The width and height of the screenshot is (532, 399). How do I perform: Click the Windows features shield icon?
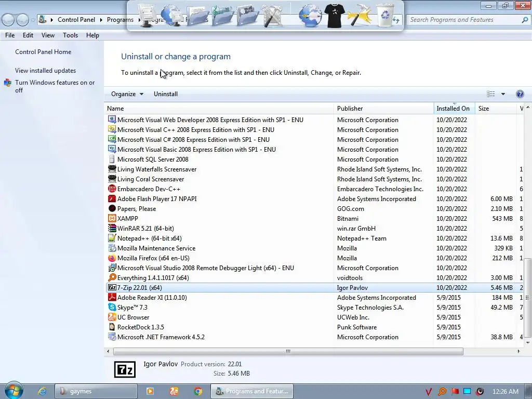pos(7,83)
